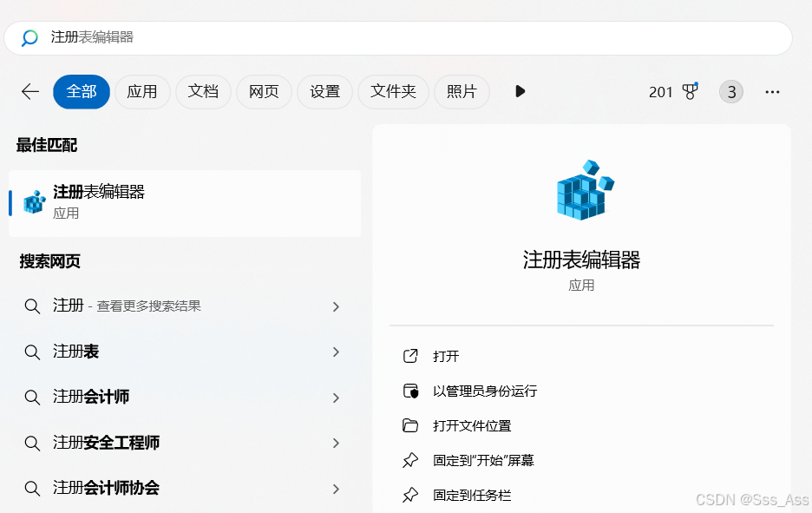812x513 pixels.
Task: Click the 注册表编辑器 title in preview pane
Action: 581,260
